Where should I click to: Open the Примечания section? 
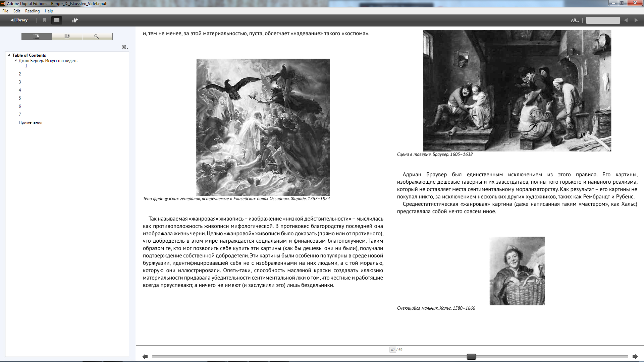click(31, 122)
